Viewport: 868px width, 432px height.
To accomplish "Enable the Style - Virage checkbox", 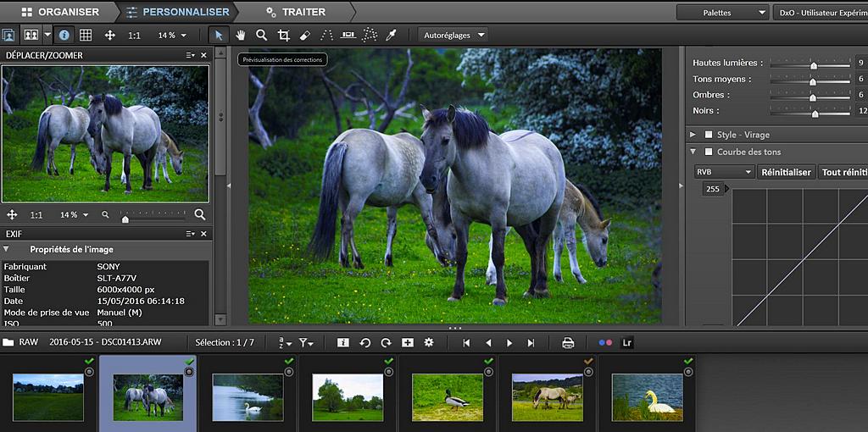I will tap(708, 135).
